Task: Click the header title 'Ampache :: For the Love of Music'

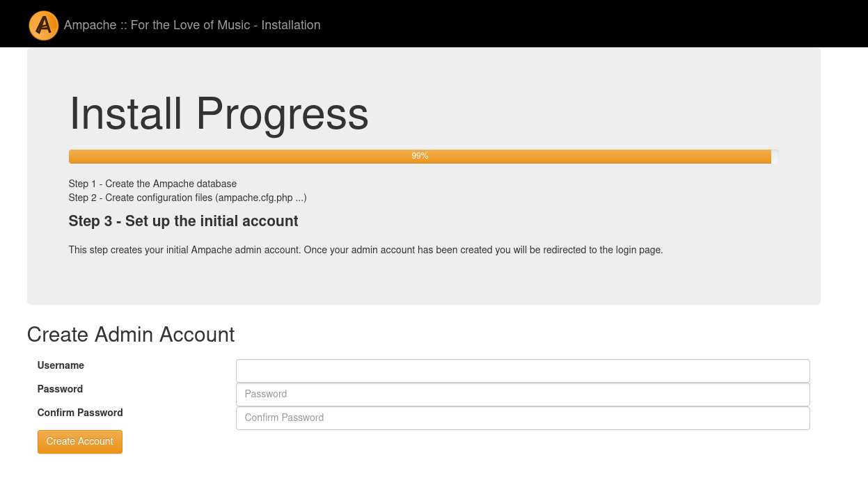Action: 157,25
